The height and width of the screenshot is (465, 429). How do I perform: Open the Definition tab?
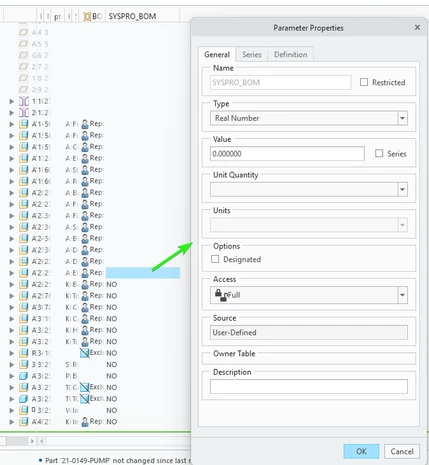[x=291, y=54]
